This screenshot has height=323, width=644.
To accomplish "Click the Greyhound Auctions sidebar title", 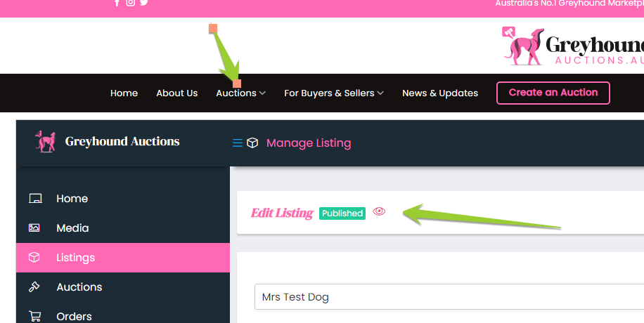I will 122,142.
